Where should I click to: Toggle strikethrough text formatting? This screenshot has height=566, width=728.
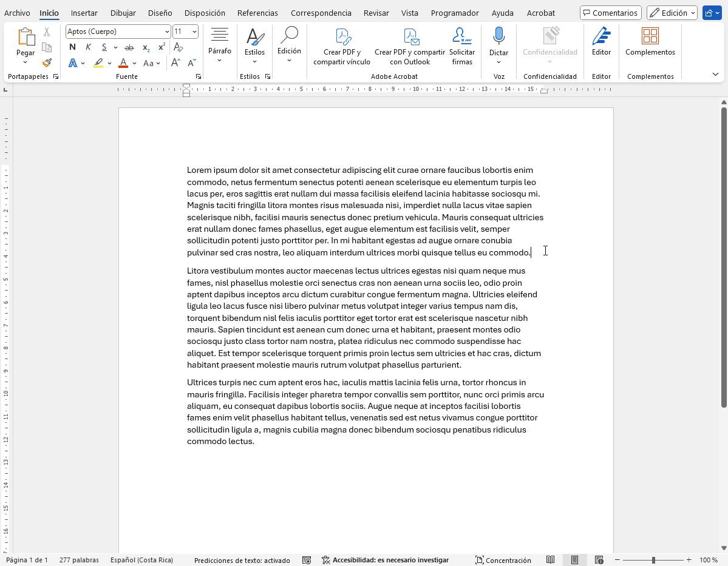129,47
